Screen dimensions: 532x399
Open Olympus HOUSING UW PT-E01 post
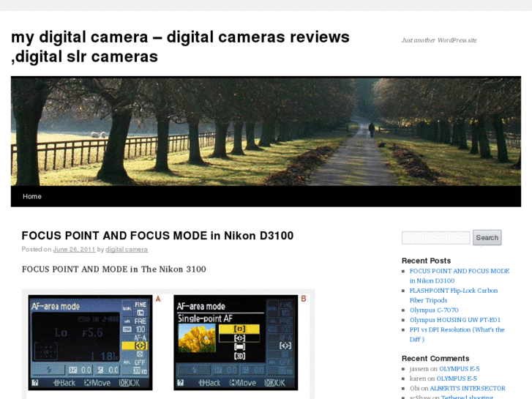point(454,320)
